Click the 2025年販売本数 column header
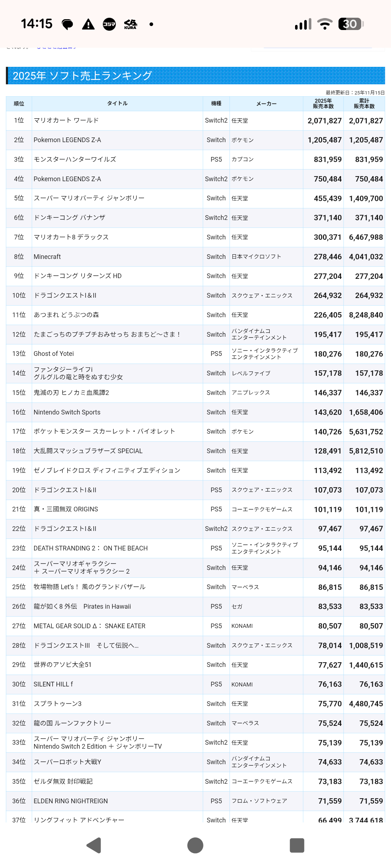This screenshot has height=868, width=391. click(323, 103)
